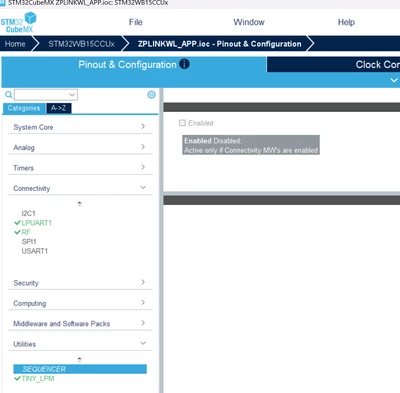Collapse Connectivity category

click(x=80, y=188)
